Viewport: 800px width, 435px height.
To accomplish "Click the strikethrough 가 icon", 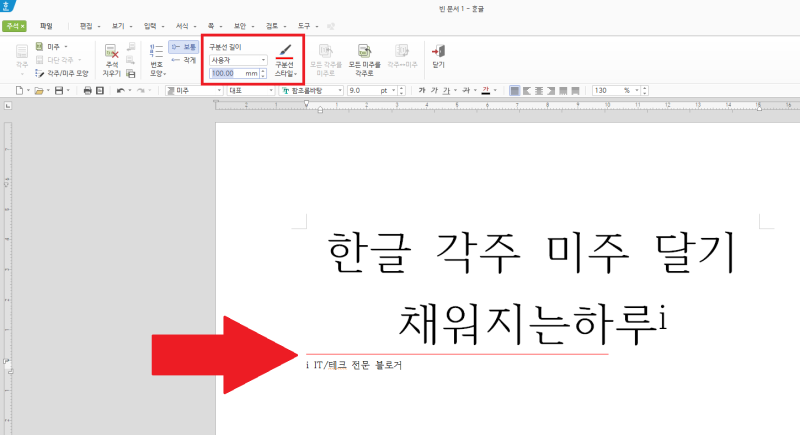I will tap(466, 91).
